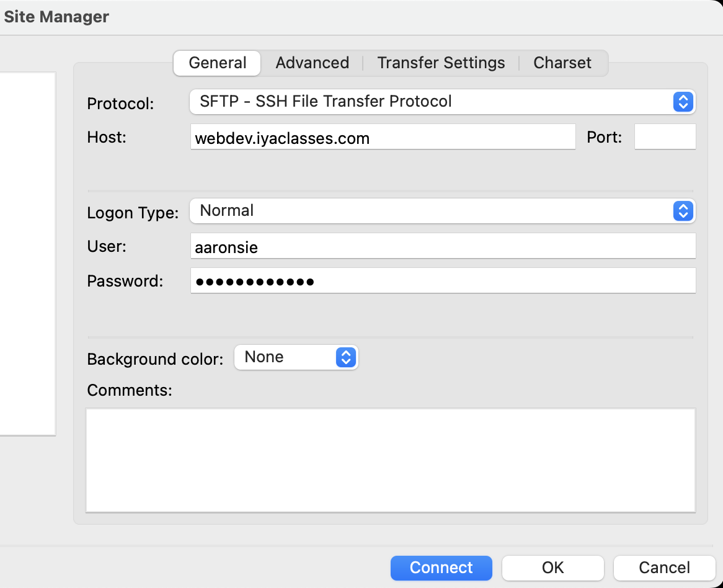Viewport: 723px width, 588px height.
Task: Click the Password field with hidden dots
Action: [434, 280]
